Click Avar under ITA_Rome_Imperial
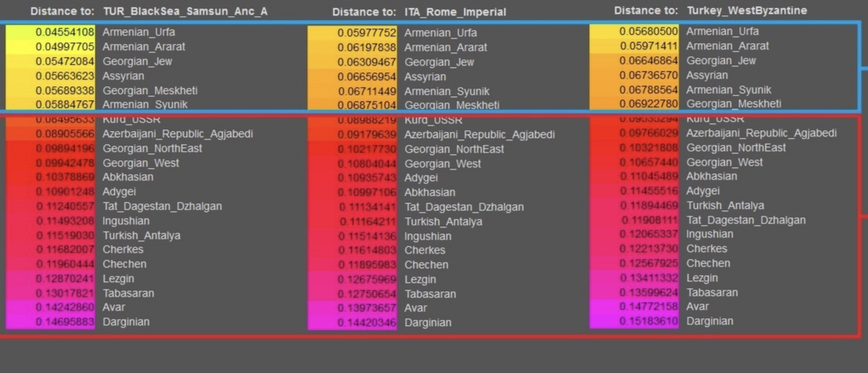Screen dimensions: 868x373 [416, 308]
